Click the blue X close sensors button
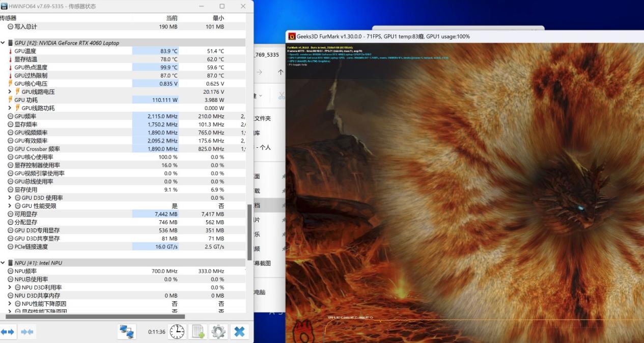644x343 pixels. click(239, 331)
